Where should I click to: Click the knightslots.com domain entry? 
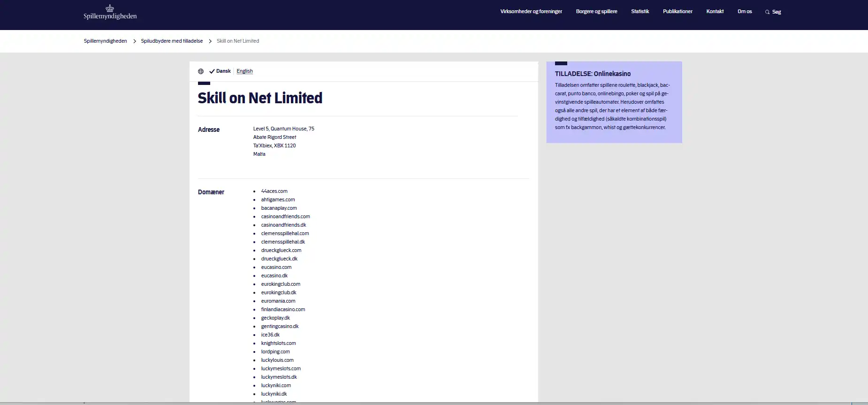pyautogui.click(x=279, y=344)
